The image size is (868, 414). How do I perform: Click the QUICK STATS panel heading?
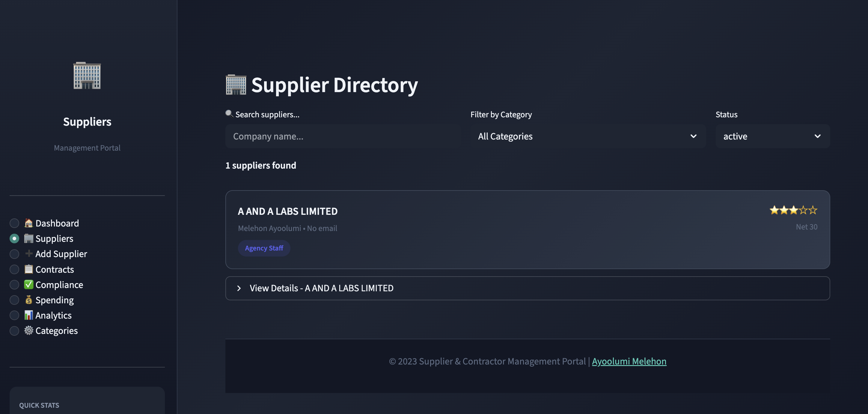pos(39,405)
